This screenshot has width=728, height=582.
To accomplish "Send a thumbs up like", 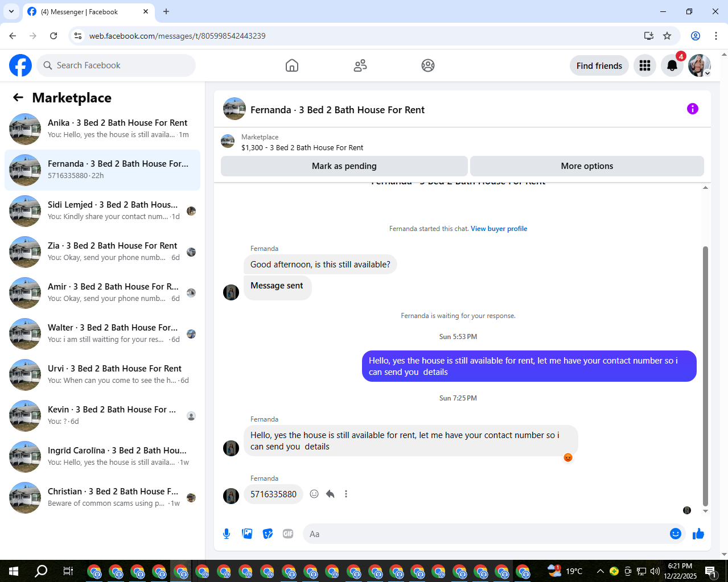I will tap(698, 534).
